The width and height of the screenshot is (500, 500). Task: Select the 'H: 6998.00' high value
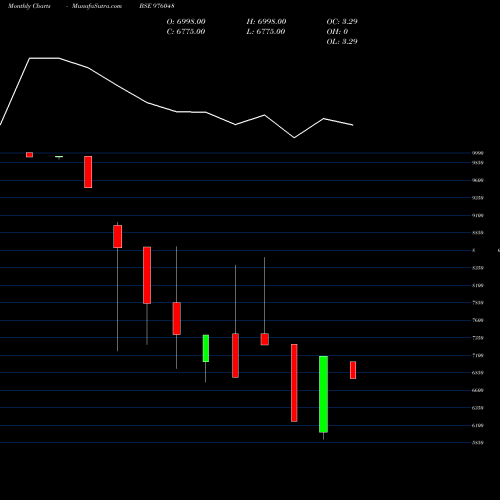266,21
